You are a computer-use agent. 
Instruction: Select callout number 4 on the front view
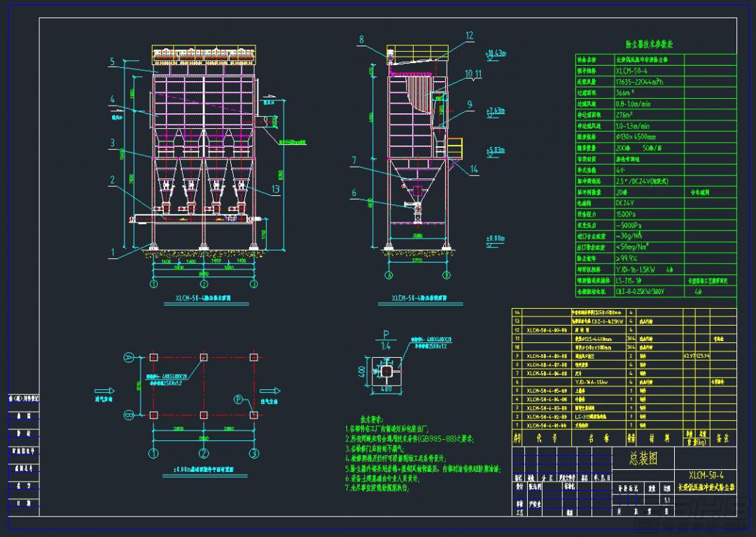[x=112, y=99]
